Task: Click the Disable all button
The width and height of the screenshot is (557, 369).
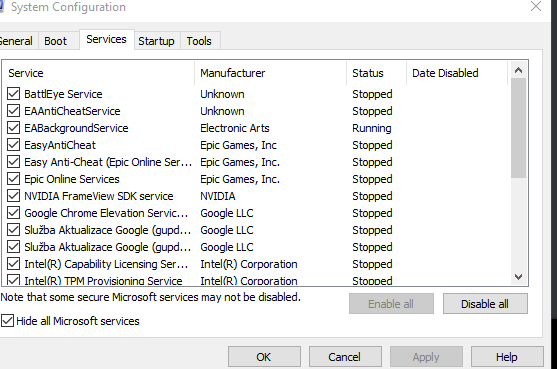Action: (485, 304)
